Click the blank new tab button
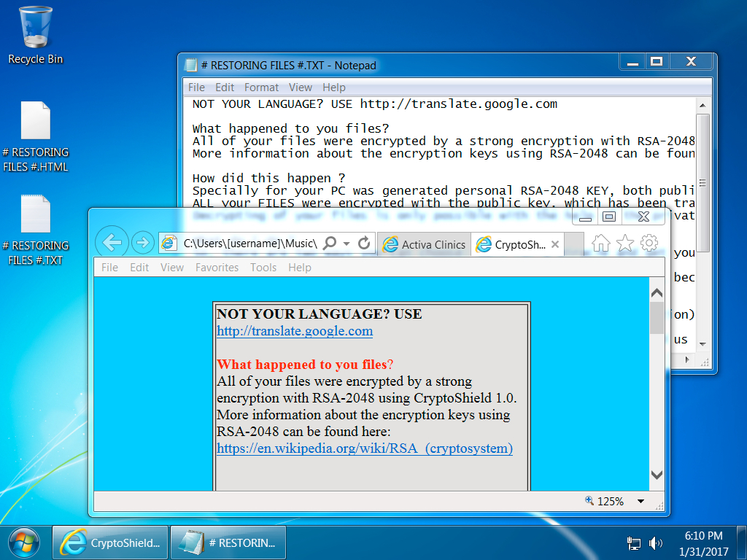This screenshot has width=747, height=560. coord(574,244)
